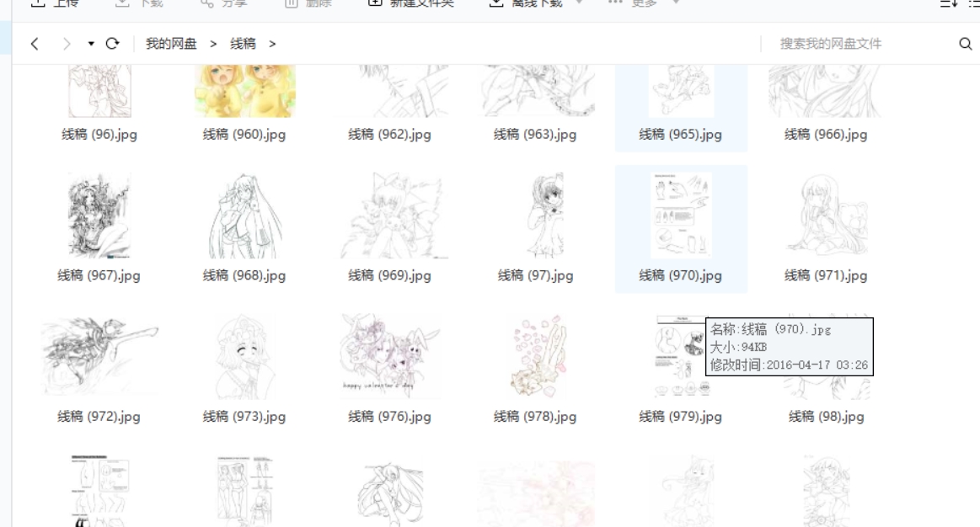Go forward with the navigation arrow
Screen dimensions: 980x527
tap(67, 44)
